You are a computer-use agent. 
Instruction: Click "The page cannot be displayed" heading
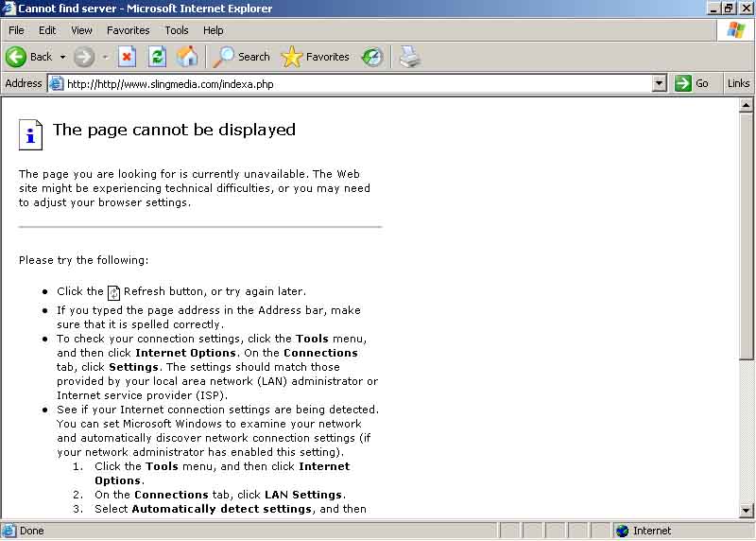click(x=174, y=130)
